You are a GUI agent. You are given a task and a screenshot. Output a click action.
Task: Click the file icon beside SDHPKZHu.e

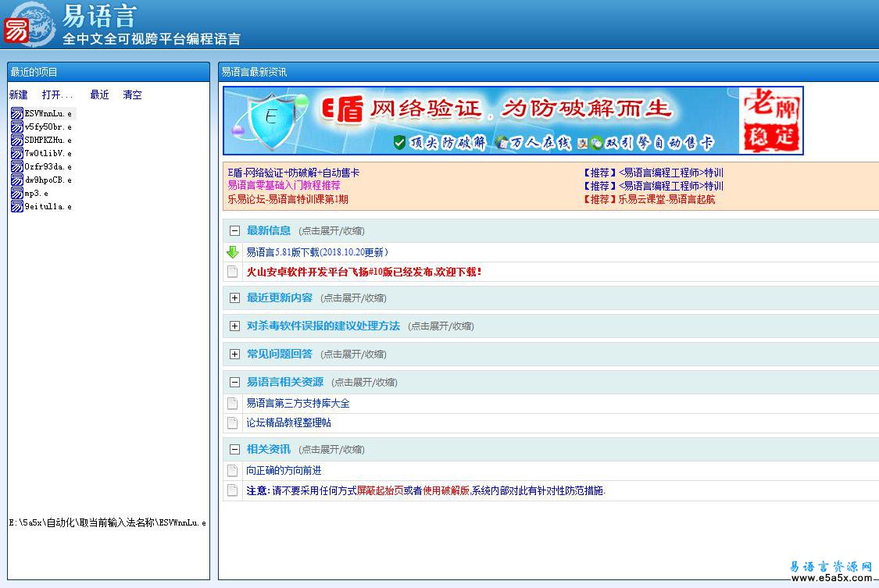[x=17, y=140]
